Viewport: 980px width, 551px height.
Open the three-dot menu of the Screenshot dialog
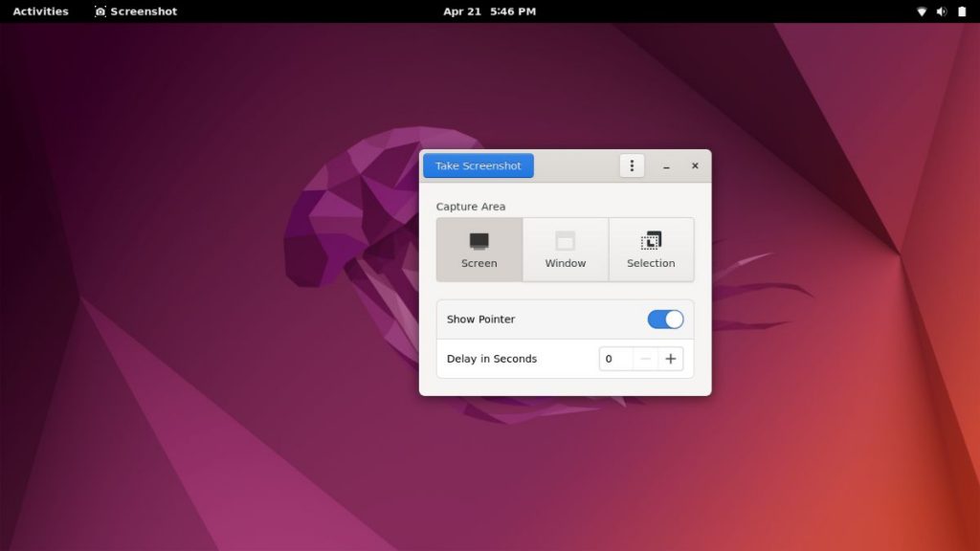632,165
